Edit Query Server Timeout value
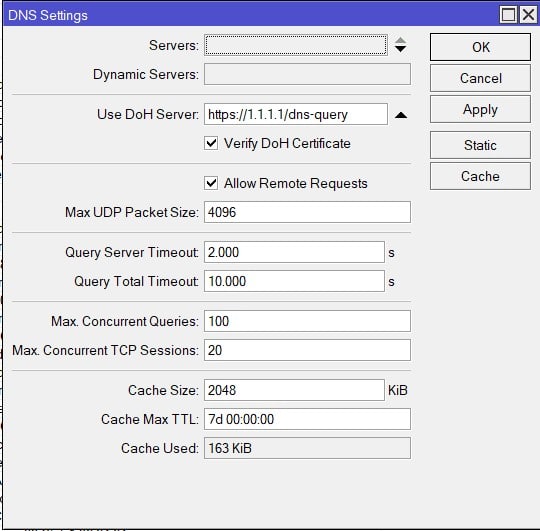This screenshot has width=540, height=531. [294, 252]
